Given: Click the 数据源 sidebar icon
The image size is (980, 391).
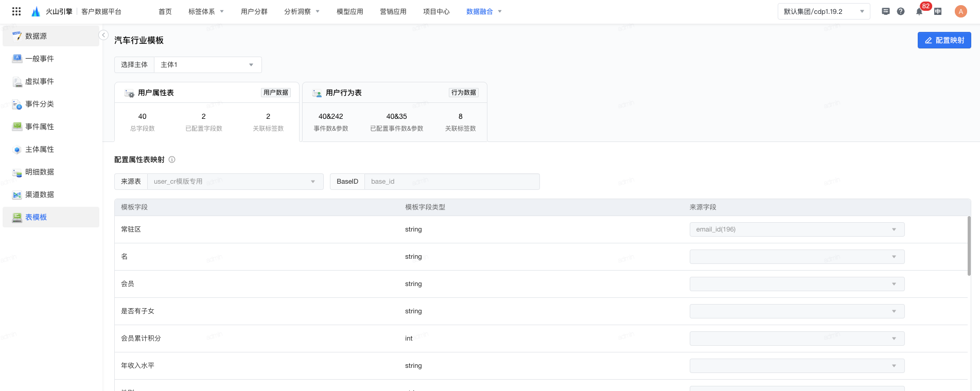Looking at the screenshot, I should pyautogui.click(x=17, y=36).
